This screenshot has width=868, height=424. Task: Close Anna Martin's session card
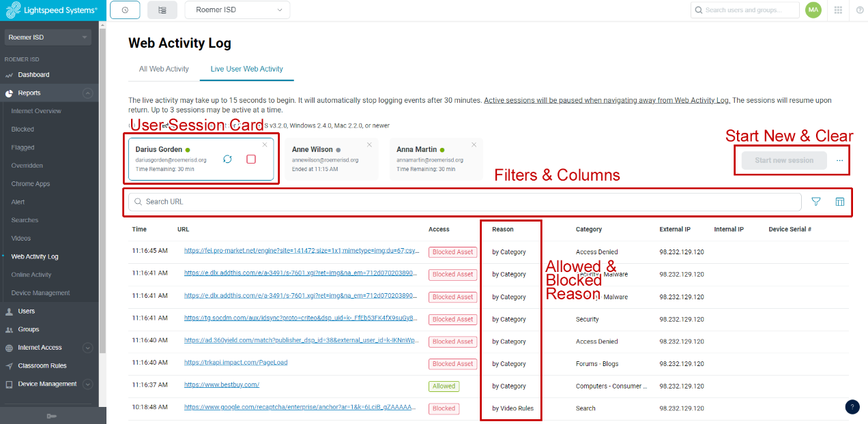coord(474,145)
